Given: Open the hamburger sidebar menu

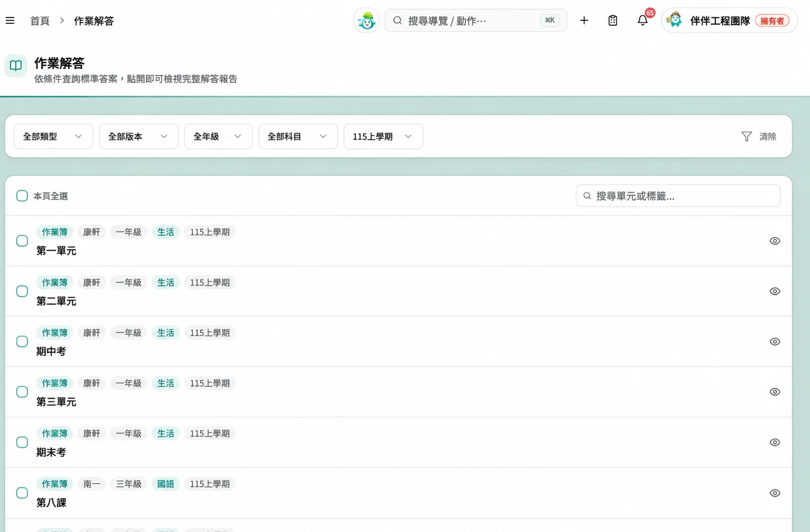Looking at the screenshot, I should [x=10, y=20].
